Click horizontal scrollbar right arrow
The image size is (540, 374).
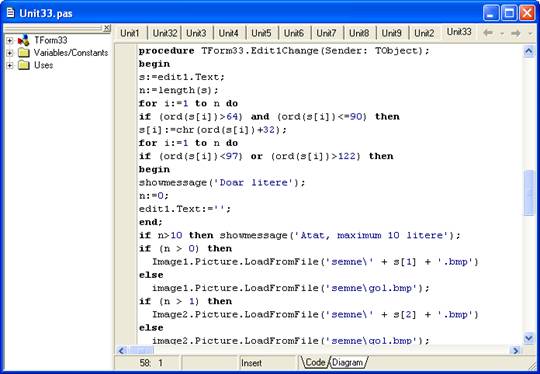pyautogui.click(x=516, y=351)
